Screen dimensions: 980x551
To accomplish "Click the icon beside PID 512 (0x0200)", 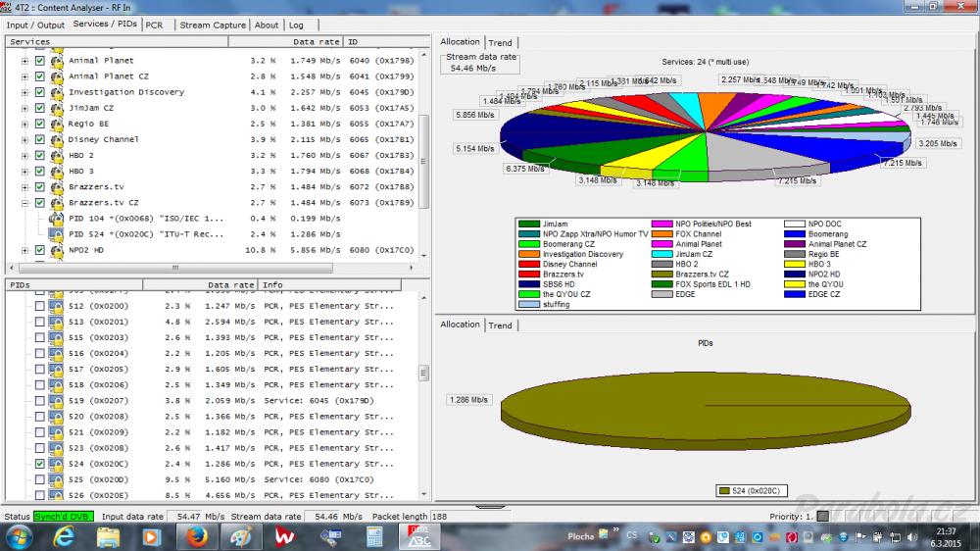I will (56, 307).
